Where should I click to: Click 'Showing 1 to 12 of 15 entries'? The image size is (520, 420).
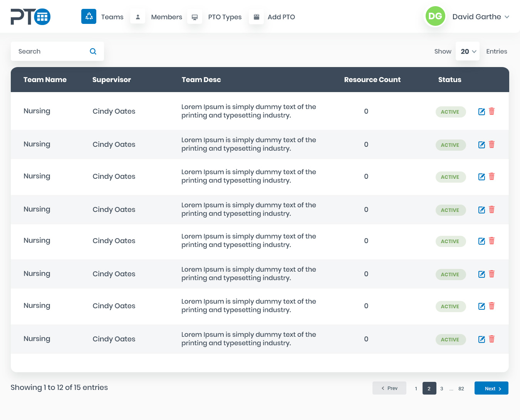click(59, 388)
